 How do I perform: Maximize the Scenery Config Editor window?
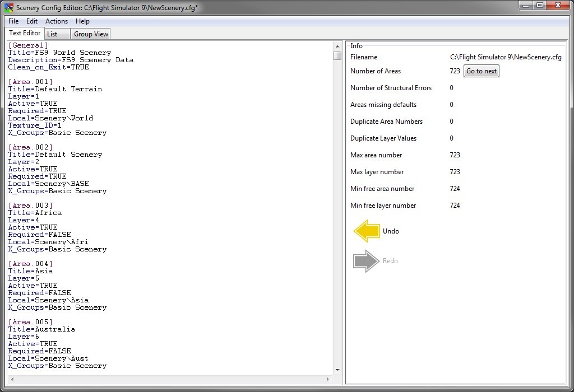click(x=539, y=5)
